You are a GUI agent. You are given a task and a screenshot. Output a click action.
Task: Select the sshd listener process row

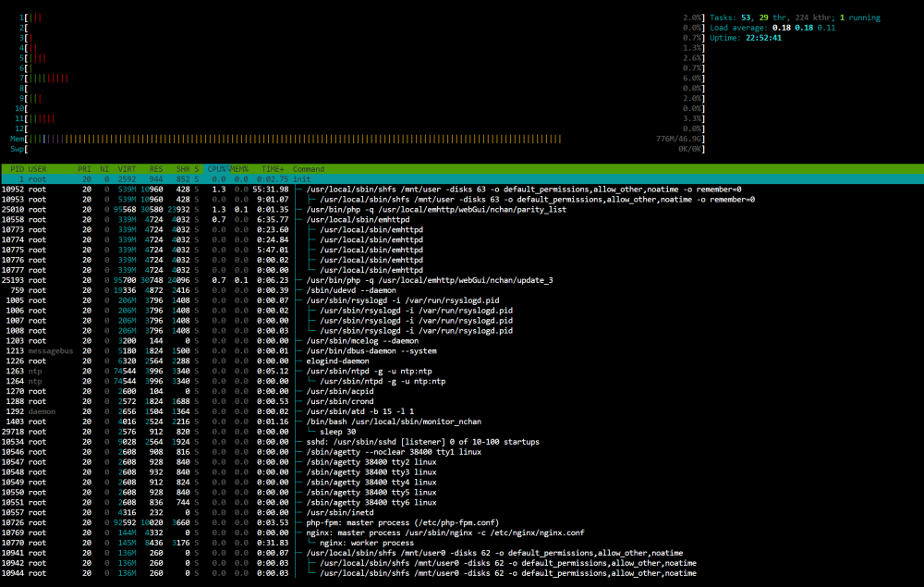point(462,442)
